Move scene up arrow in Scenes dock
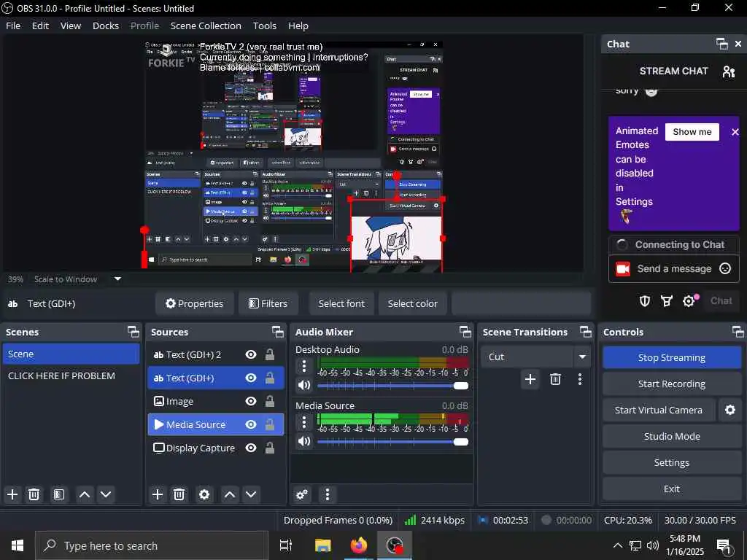Screen dimensions: 747x560 (x=85, y=494)
